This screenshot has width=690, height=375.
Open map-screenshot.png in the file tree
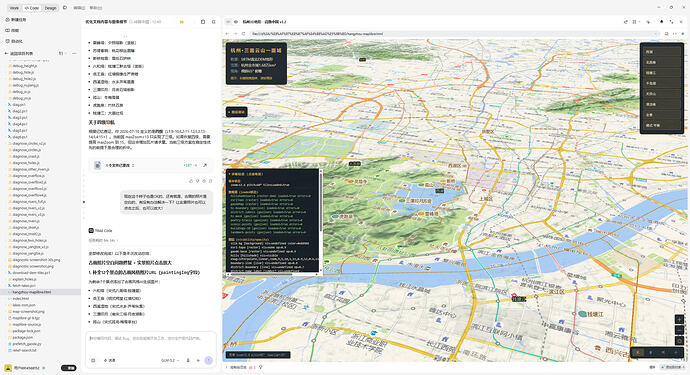coord(26,311)
